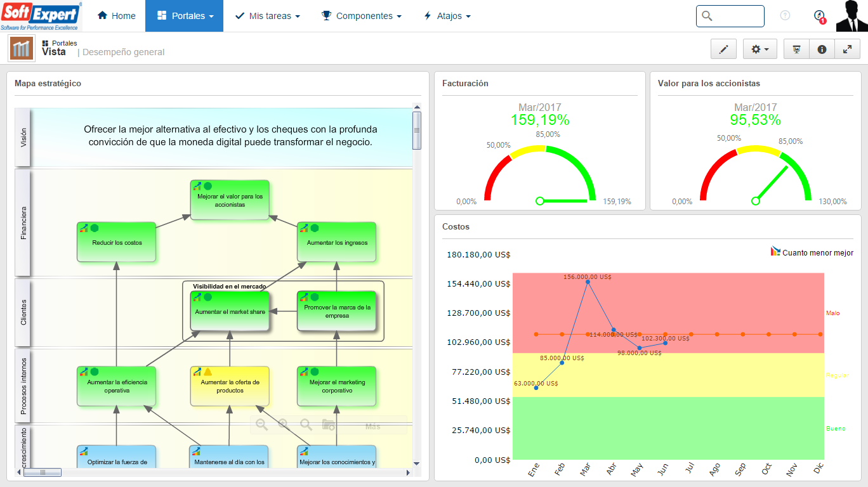868x487 pixels.
Task: Open the help question mark icon
Action: 785,16
